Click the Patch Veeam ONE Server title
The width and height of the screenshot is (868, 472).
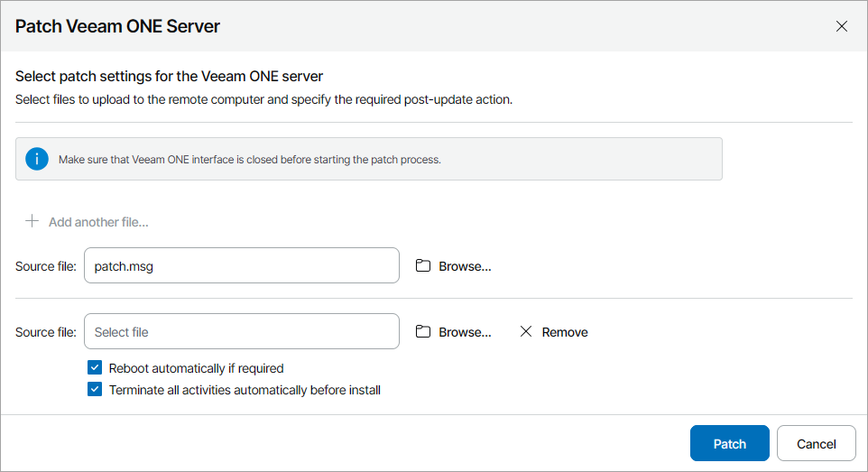click(x=118, y=26)
